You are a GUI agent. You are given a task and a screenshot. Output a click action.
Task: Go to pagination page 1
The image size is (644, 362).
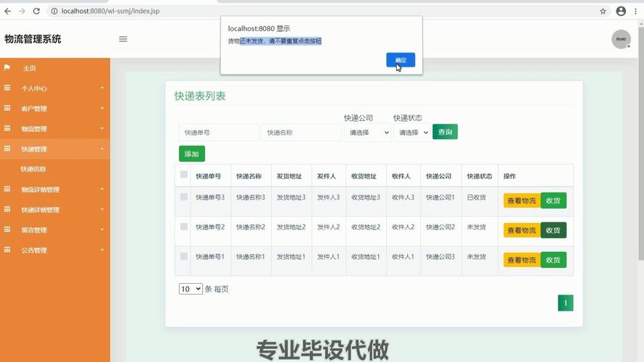click(566, 303)
